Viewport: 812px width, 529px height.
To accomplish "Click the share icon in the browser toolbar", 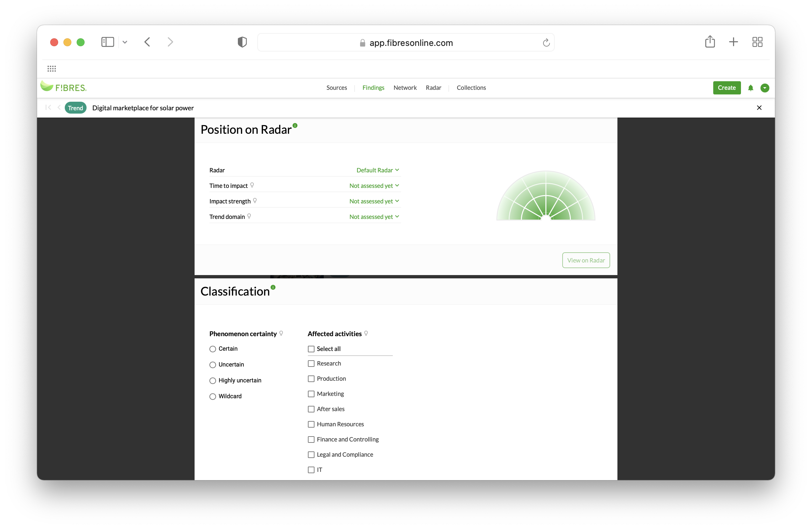I will 710,42.
